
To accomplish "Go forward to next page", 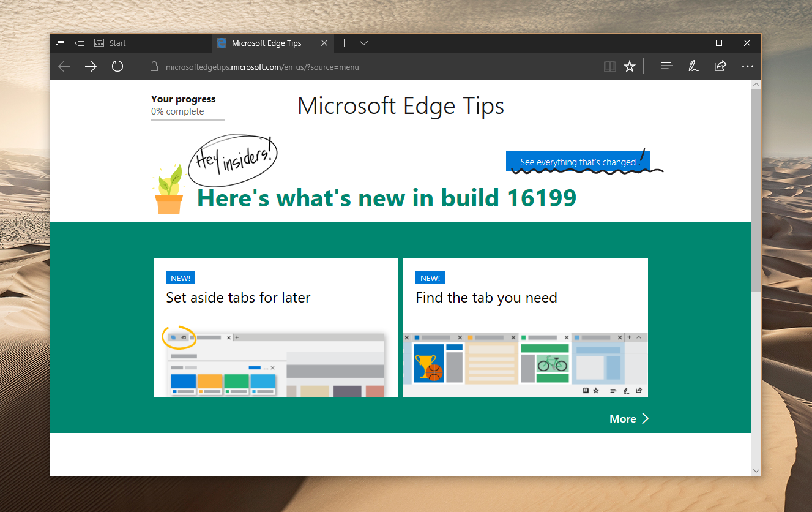I will (91, 67).
